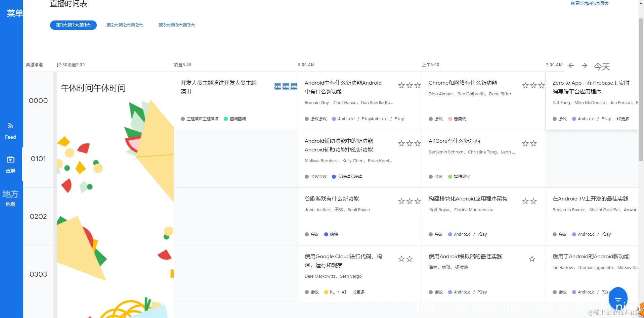644x318 pixels.
Task: Switch to the 第3天 tab
Action: click(176, 25)
